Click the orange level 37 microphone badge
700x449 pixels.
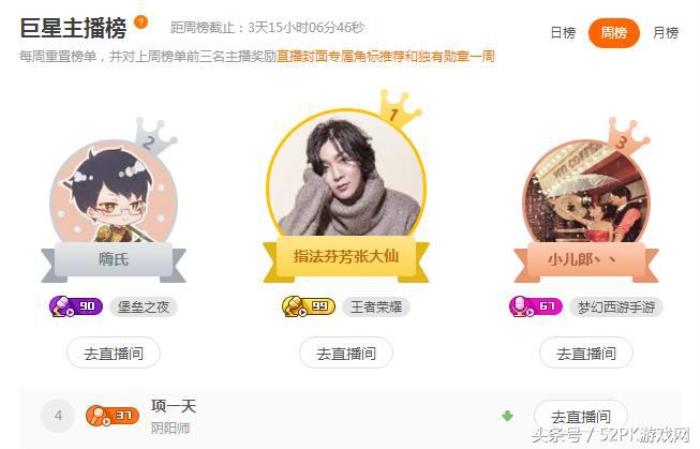point(112,416)
